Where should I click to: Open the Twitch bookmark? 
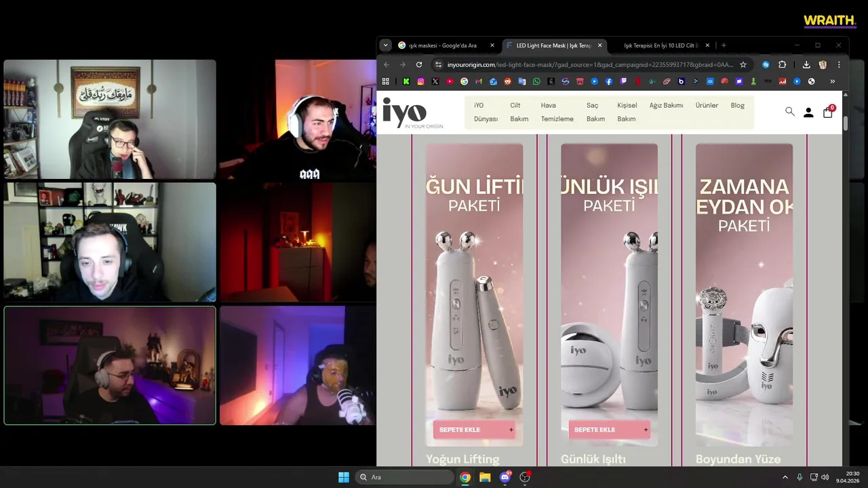pos(624,81)
